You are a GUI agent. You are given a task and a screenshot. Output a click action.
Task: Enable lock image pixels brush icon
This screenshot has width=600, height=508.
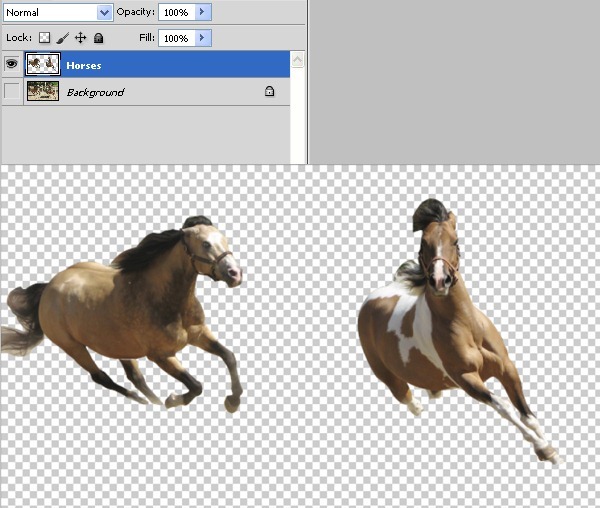click(x=62, y=38)
